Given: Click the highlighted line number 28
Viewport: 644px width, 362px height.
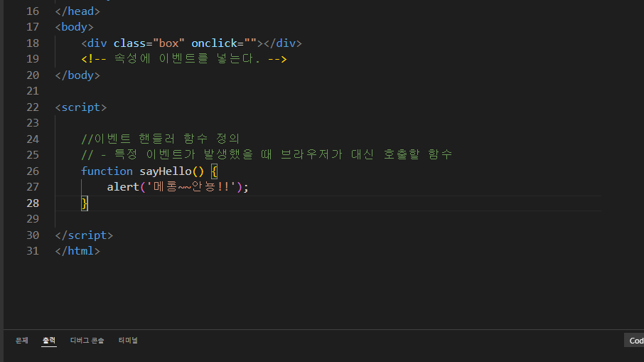Looking at the screenshot, I should pyautogui.click(x=33, y=203).
